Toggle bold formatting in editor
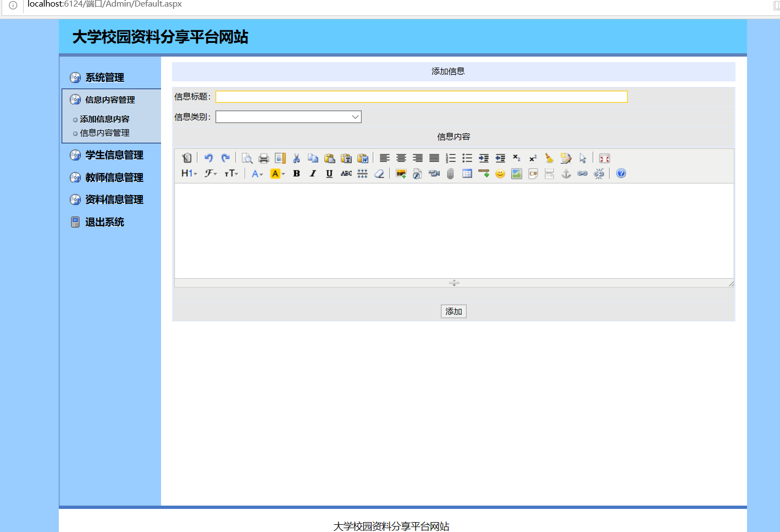Viewport: 780px width, 532px height. click(x=296, y=174)
